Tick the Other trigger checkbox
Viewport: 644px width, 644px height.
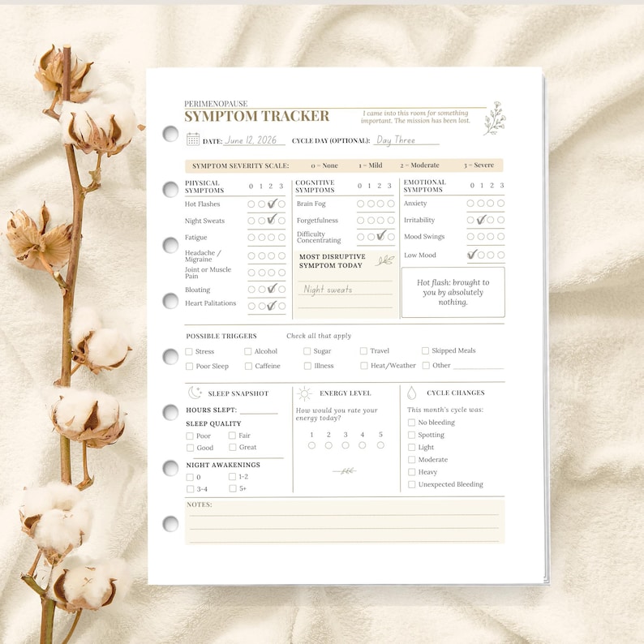[426, 365]
